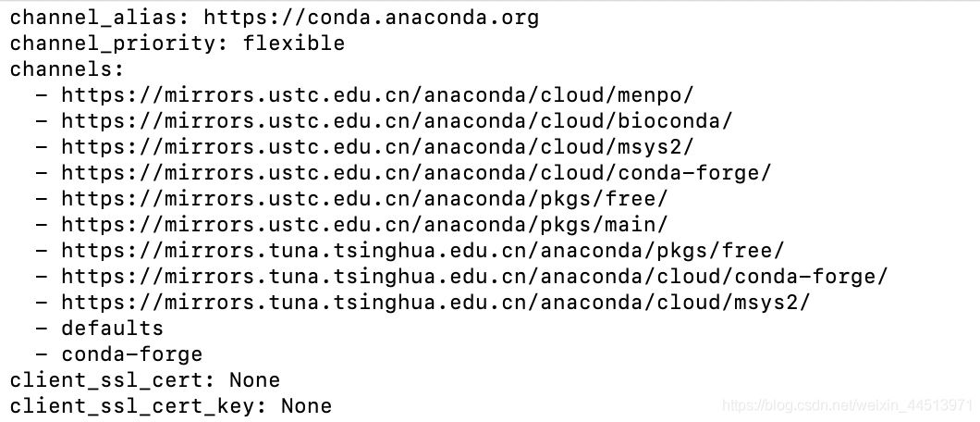
Task: Click the 'flexible' priority value
Action: tap(294, 43)
